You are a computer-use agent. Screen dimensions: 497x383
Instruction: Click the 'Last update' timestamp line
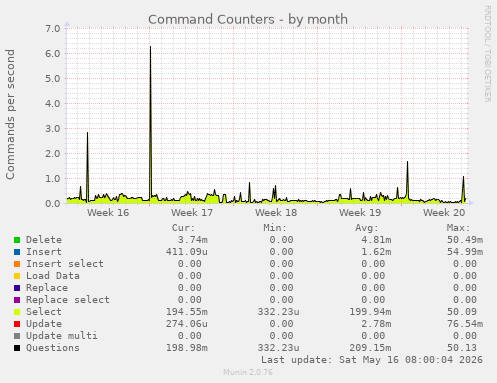pyautogui.click(x=372, y=360)
